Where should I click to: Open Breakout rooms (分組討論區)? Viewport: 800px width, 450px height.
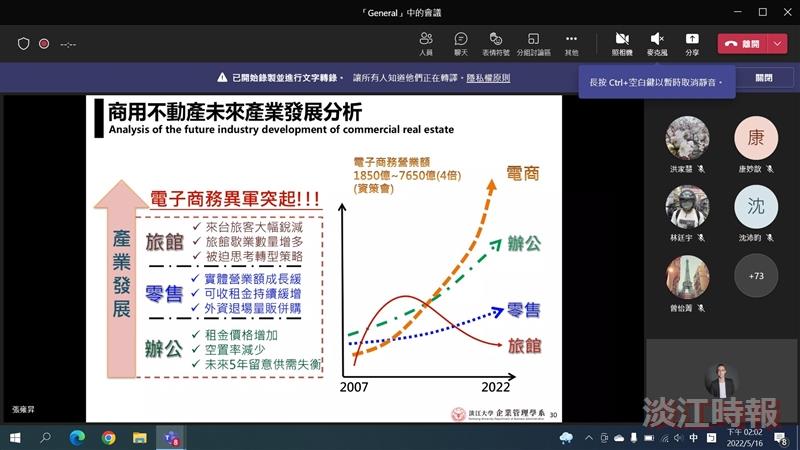pyautogui.click(x=534, y=44)
